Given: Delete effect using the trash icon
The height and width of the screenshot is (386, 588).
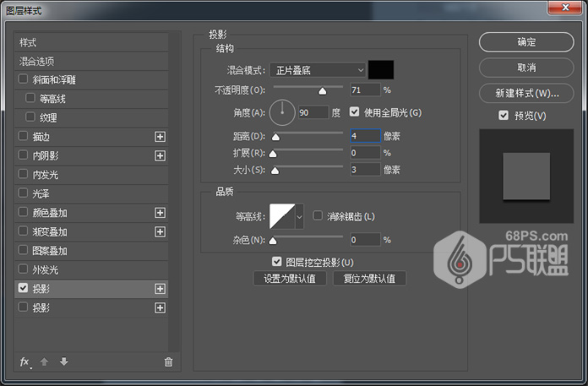Looking at the screenshot, I should click(168, 362).
